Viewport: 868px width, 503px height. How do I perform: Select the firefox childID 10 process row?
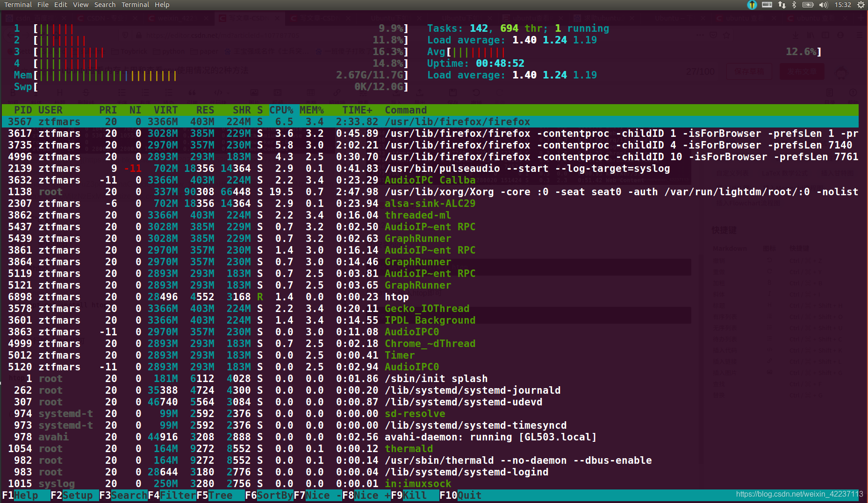pyautogui.click(x=430, y=157)
